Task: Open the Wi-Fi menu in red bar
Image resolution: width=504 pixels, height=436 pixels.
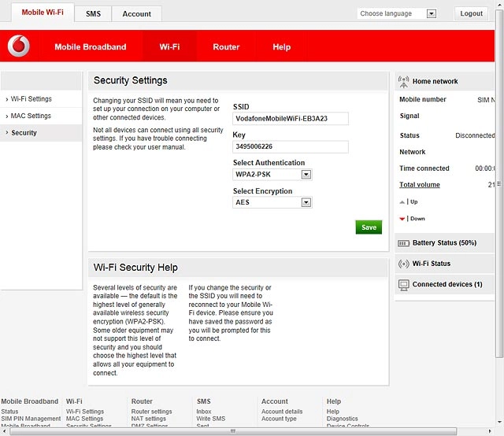Action: [169, 47]
